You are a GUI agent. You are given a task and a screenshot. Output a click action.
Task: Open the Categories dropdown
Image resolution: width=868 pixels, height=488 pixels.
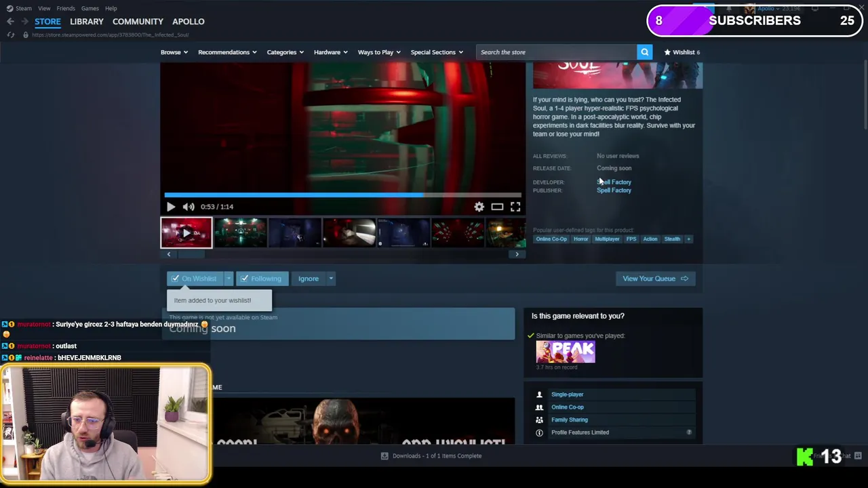285,52
